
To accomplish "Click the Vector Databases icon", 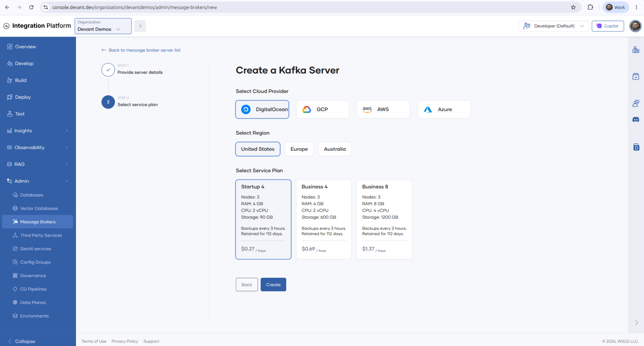I will tap(15, 208).
